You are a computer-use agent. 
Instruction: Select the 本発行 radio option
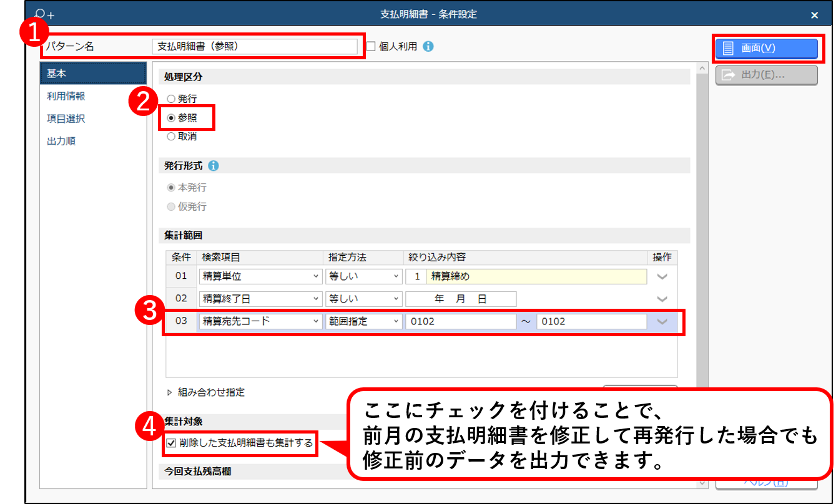171,187
